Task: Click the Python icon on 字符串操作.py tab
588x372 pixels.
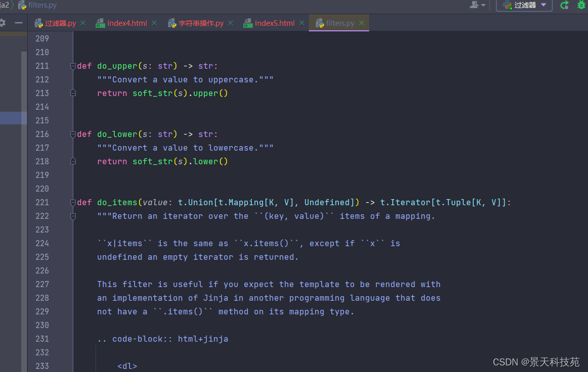Action: pyautogui.click(x=172, y=23)
